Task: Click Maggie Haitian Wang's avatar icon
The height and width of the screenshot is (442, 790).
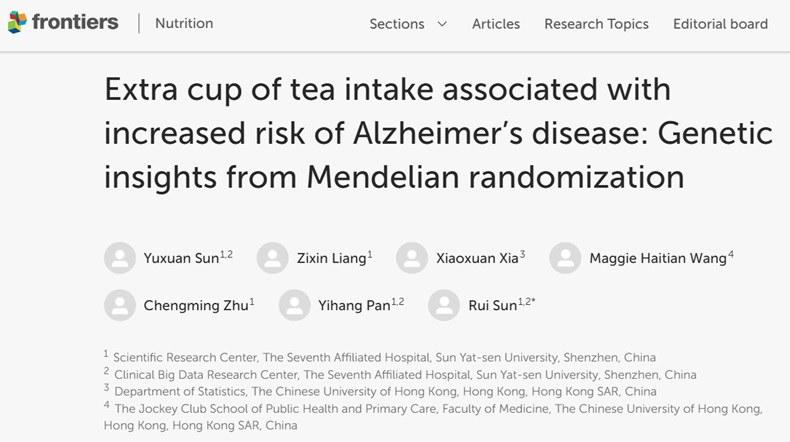Action: pyautogui.click(x=566, y=258)
